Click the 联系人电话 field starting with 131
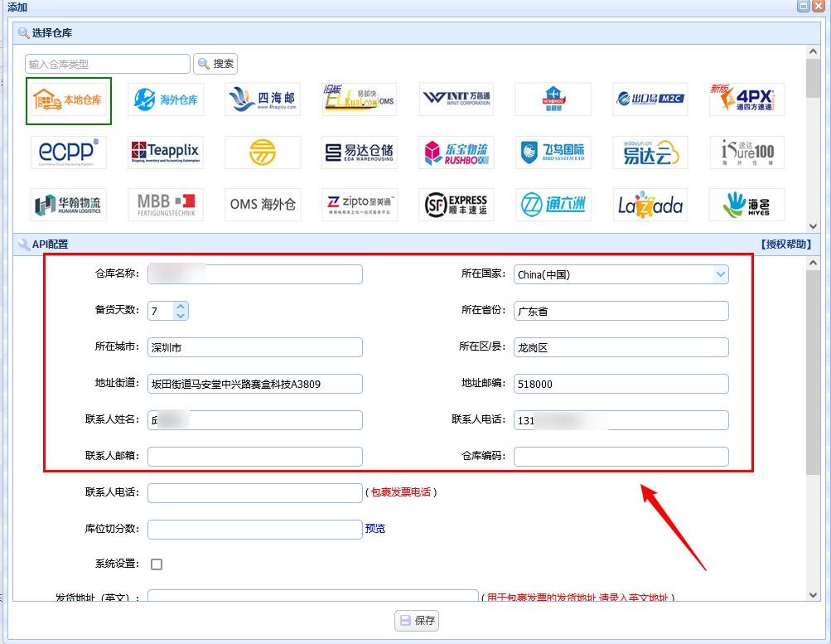Screen dimensions: 831x644 pos(621,420)
